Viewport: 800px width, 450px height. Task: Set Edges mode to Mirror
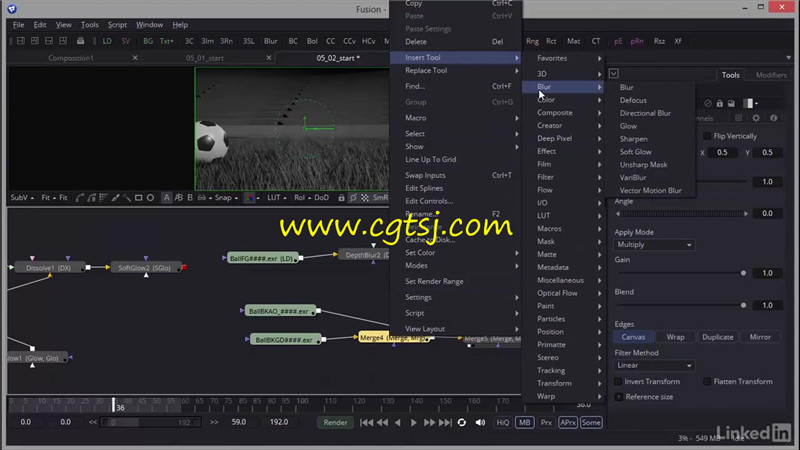click(760, 337)
